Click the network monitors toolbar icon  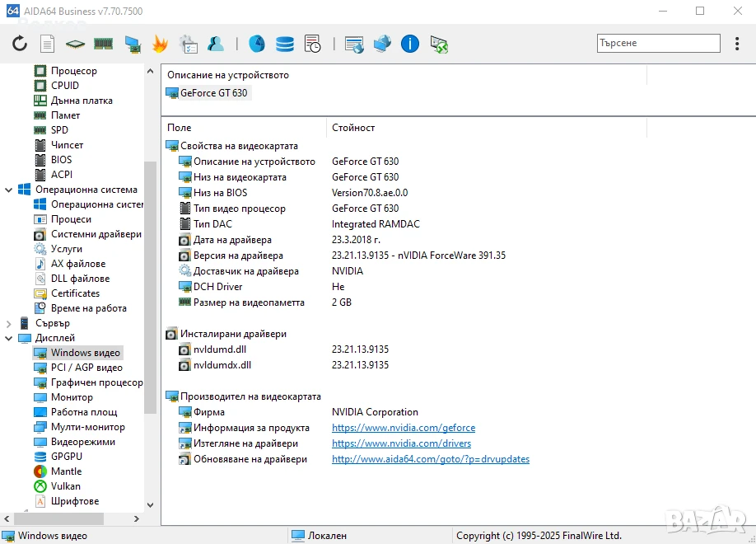pyautogui.click(x=382, y=44)
